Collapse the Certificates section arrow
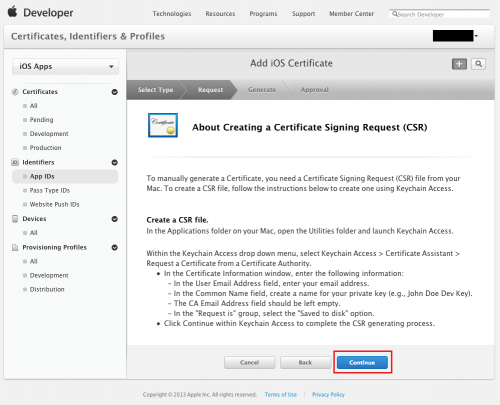The height and width of the screenshot is (405, 500). [x=114, y=92]
